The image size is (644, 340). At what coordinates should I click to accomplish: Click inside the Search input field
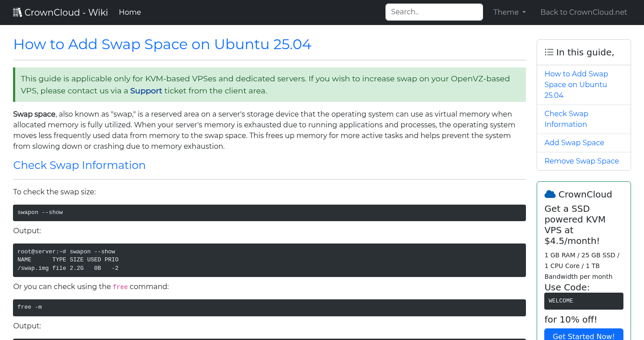pyautogui.click(x=433, y=12)
